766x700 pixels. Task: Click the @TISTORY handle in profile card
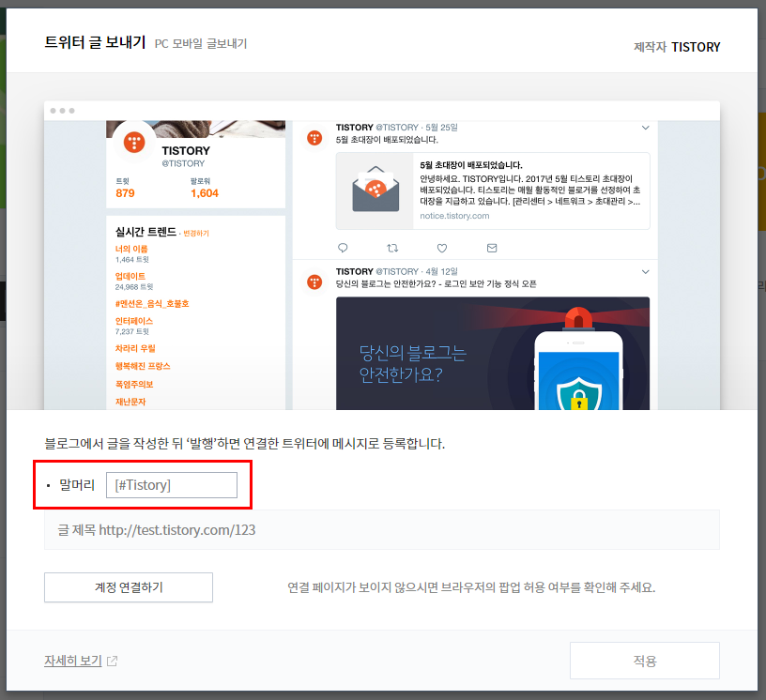click(x=183, y=163)
